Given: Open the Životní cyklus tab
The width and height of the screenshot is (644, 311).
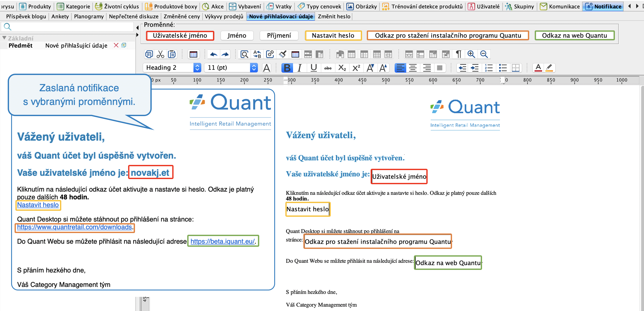Looking at the screenshot, I should point(117,6).
